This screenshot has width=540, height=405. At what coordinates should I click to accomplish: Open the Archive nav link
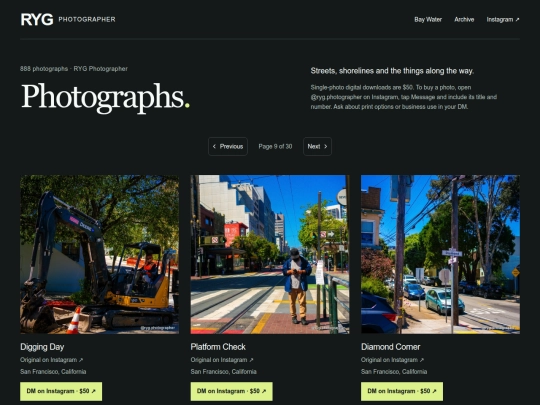coord(464,19)
